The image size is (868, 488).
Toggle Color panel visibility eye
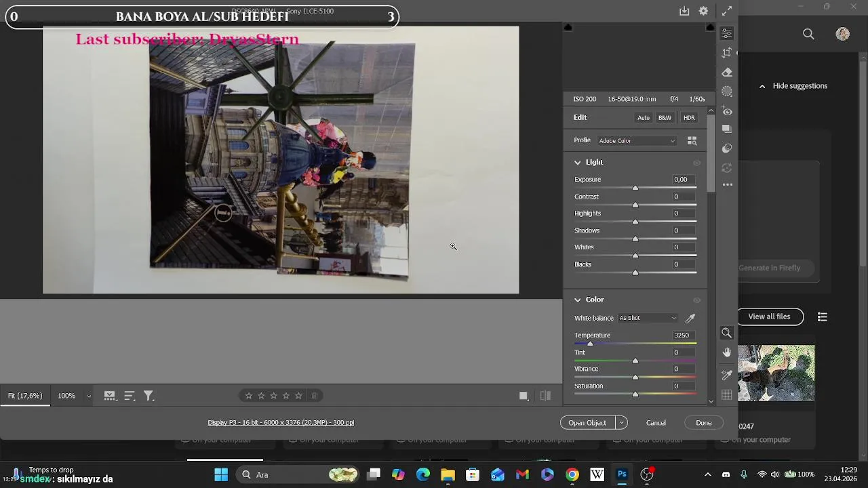696,300
